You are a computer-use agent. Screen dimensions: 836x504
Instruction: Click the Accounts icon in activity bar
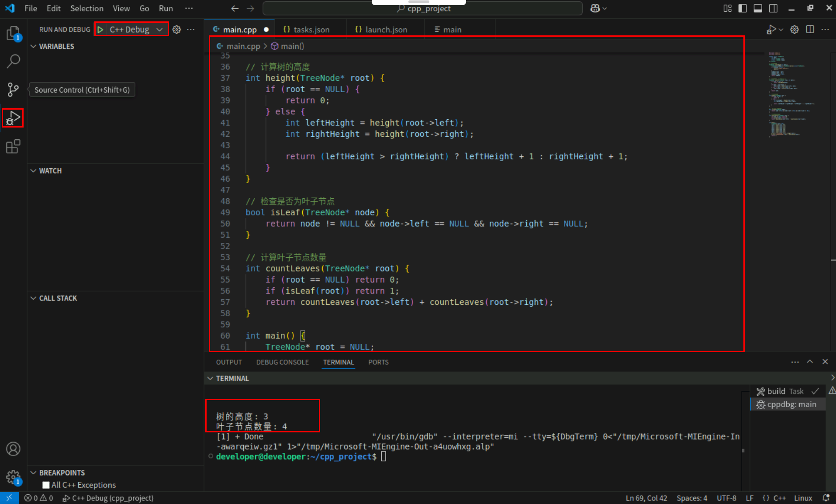[x=13, y=449]
